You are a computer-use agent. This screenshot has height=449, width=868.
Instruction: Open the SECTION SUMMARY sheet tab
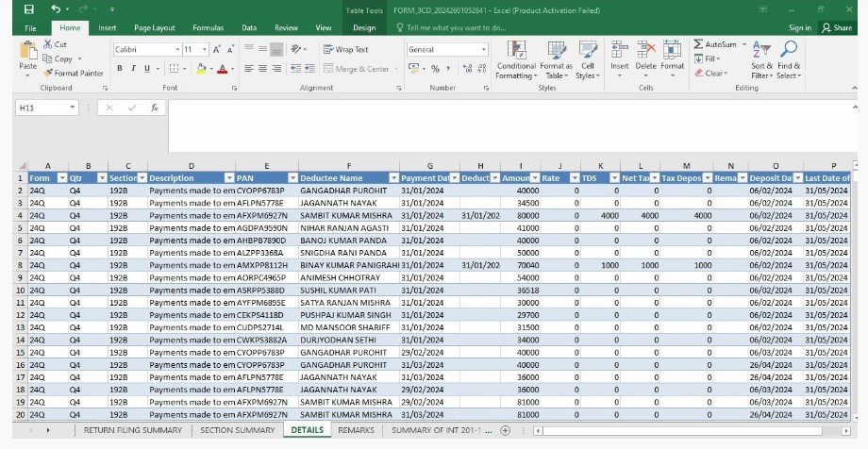[x=237, y=430]
